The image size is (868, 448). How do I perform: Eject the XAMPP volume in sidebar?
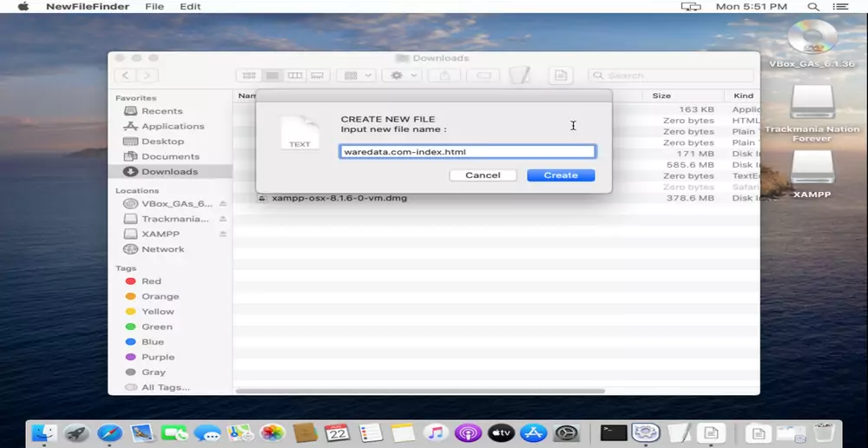[x=222, y=234]
